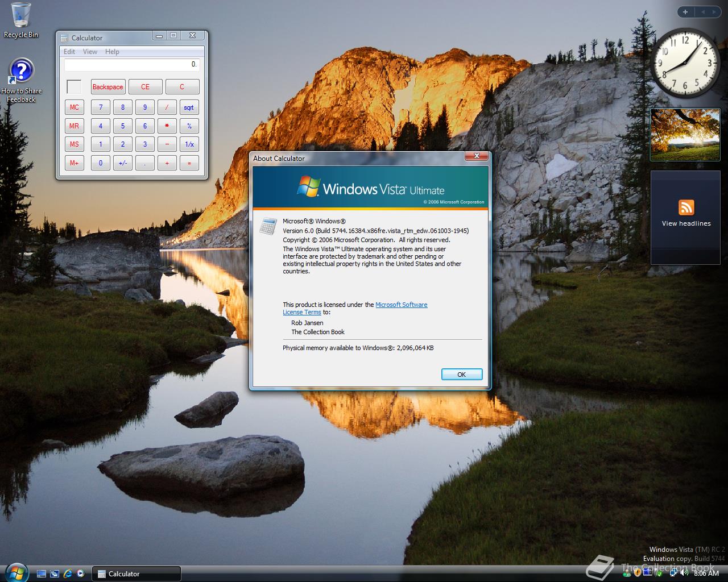Screen dimensions: 728x582
Task: Launch Windows Media Player from quick launch
Action: pos(81,574)
